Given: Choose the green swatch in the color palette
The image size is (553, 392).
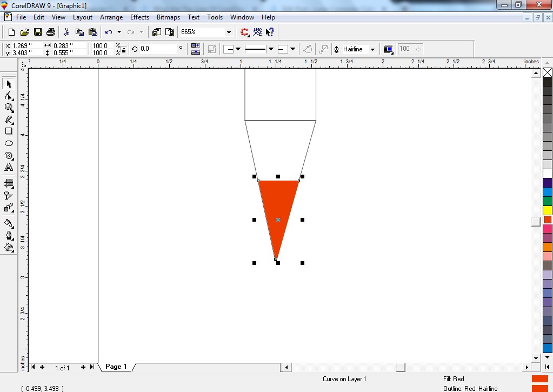Looking at the screenshot, I should point(548,201).
